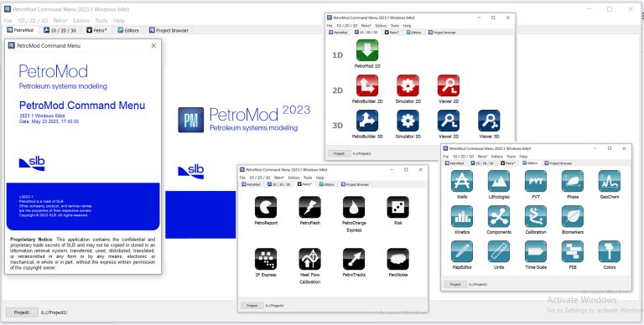The height and width of the screenshot is (325, 644).
Task: Select the Editors tab in main window
Action: [128, 30]
